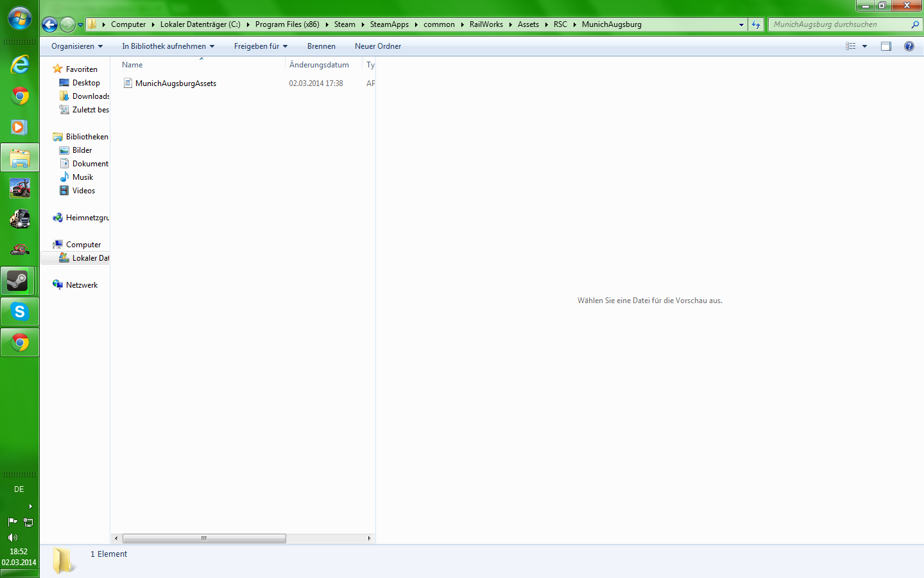Open the view options dropdown arrow
Image resolution: width=924 pixels, height=578 pixels.
864,46
